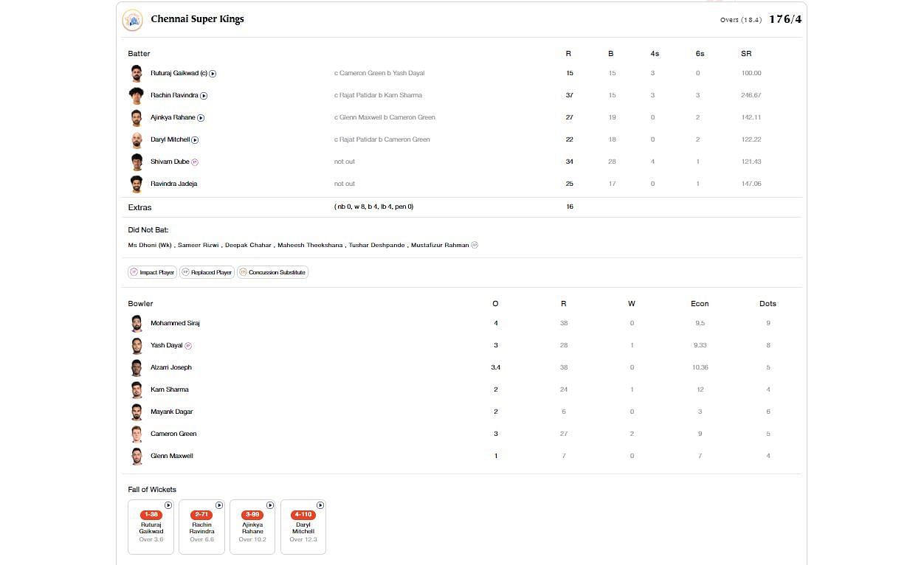Click the Econ column header in bowler table
The height and width of the screenshot is (565, 924).
click(x=700, y=304)
